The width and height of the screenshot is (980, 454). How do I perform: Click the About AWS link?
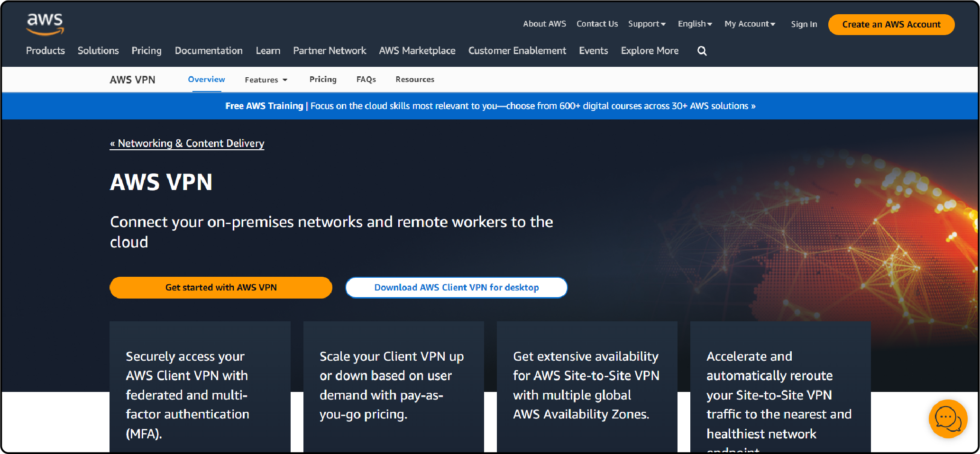coord(544,24)
